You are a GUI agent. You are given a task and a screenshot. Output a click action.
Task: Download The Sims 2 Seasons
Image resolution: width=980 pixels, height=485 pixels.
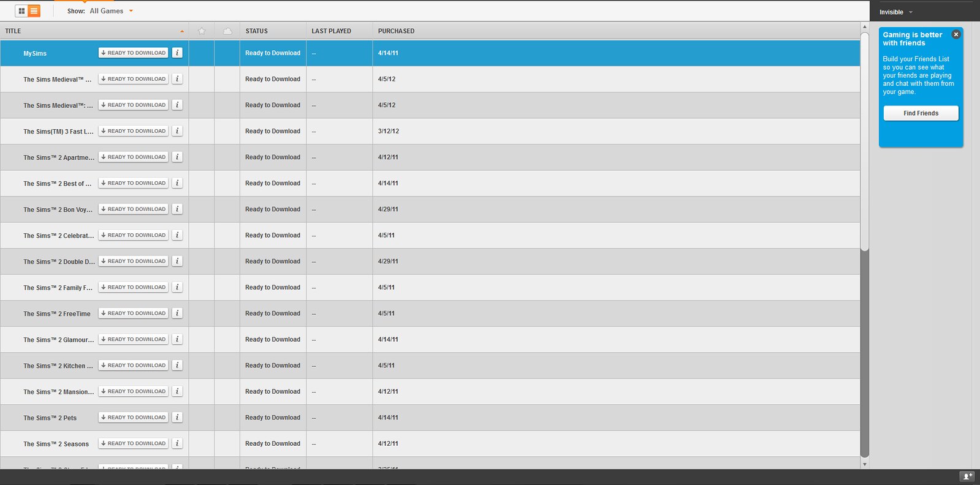133,443
